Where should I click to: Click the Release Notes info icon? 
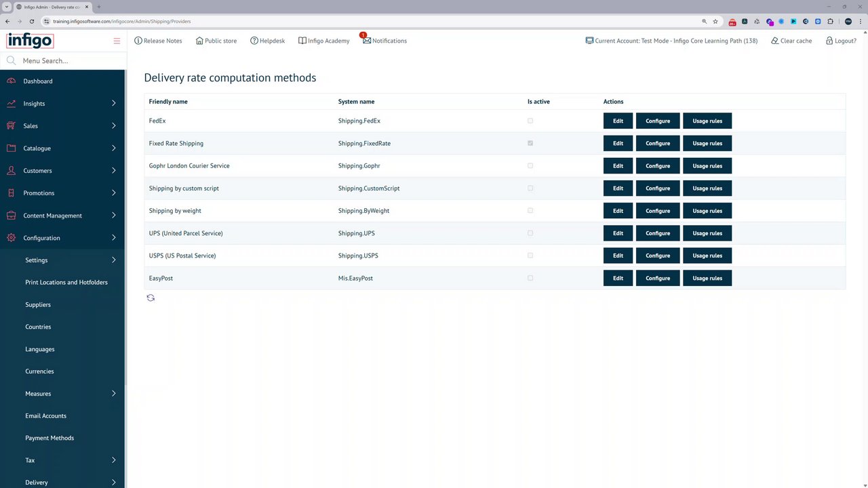(x=138, y=41)
